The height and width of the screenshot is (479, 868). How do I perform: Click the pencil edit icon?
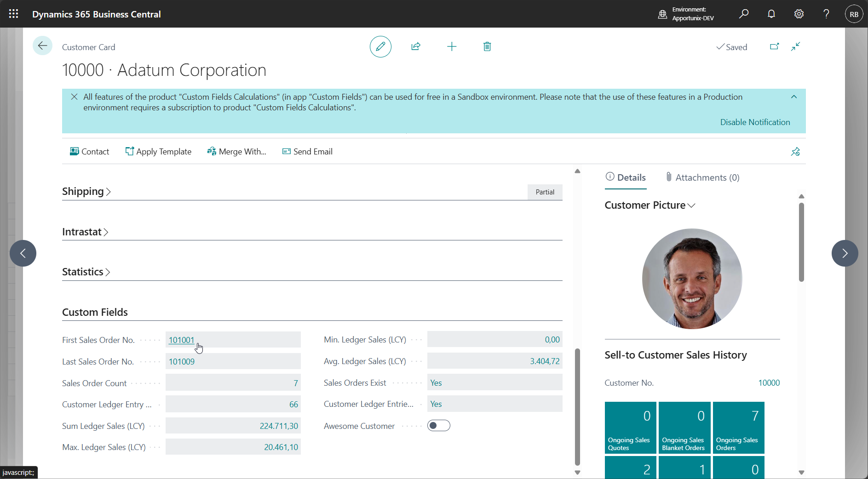380,46
